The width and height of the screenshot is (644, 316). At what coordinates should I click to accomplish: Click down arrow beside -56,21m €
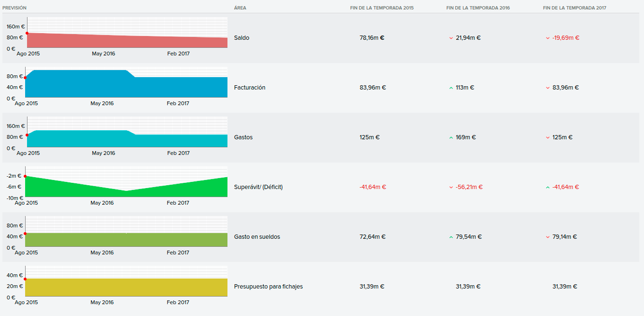[451, 187]
